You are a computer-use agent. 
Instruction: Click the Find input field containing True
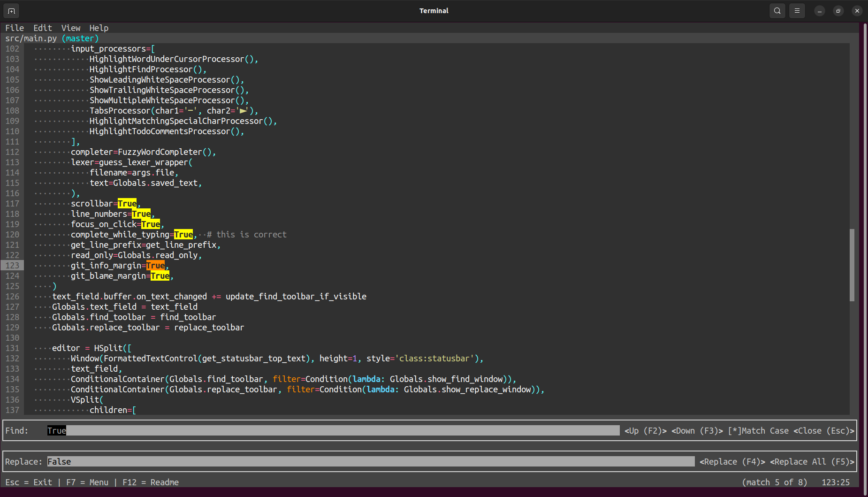pos(333,431)
